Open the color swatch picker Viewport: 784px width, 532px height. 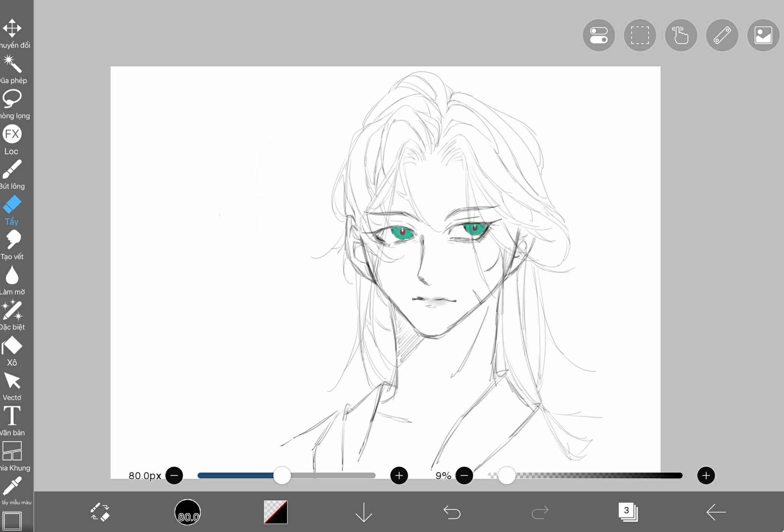tap(276, 512)
